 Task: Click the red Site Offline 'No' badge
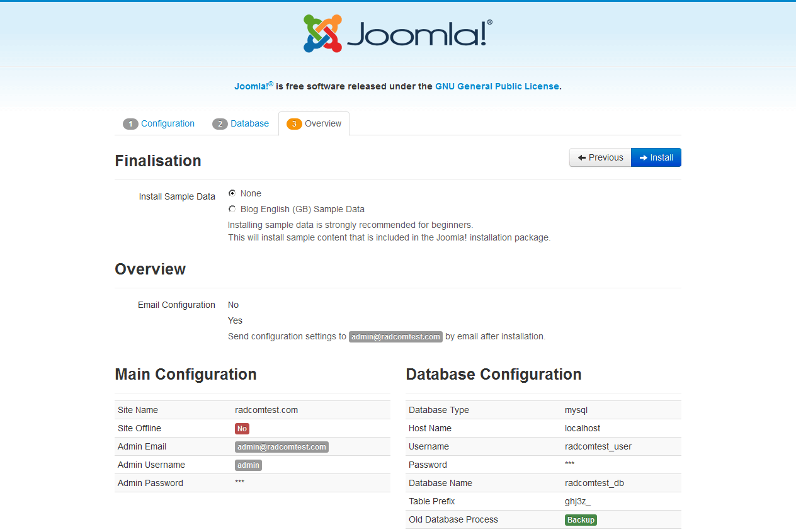pos(242,429)
